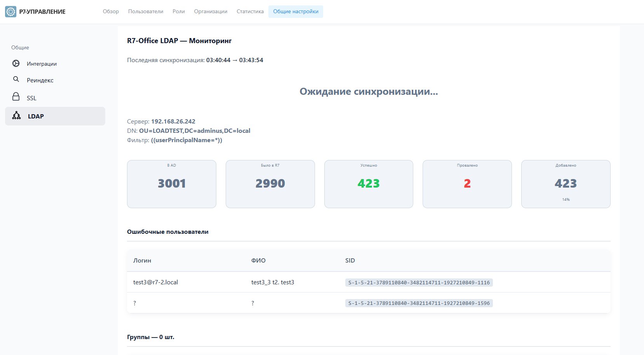Switch to the Пользователи tab
Image resolution: width=644 pixels, height=355 pixels.
click(145, 11)
